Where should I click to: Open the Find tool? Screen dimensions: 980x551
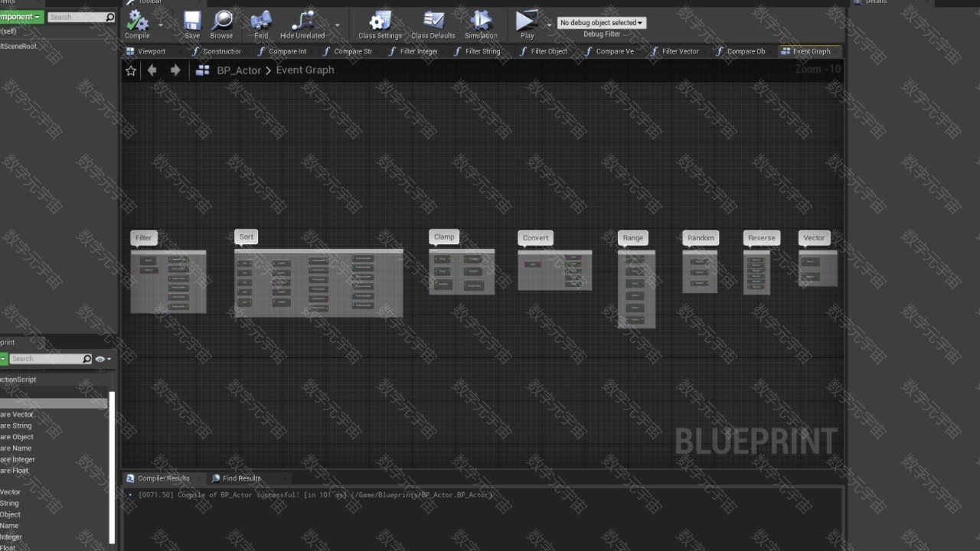[261, 24]
